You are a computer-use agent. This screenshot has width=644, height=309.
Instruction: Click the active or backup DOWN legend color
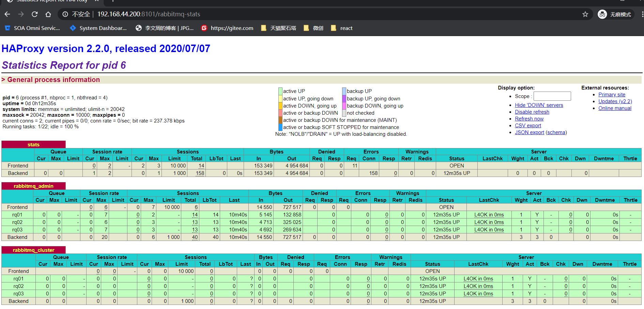pyautogui.click(x=280, y=113)
